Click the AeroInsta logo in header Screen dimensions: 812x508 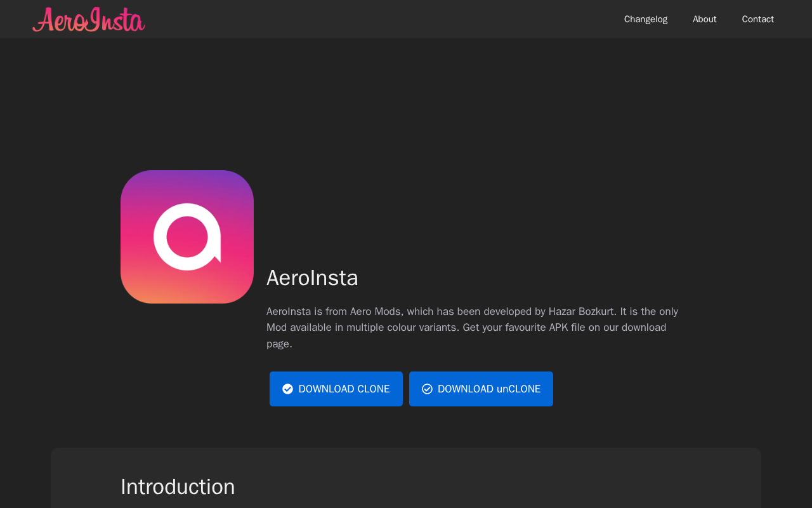tap(89, 19)
